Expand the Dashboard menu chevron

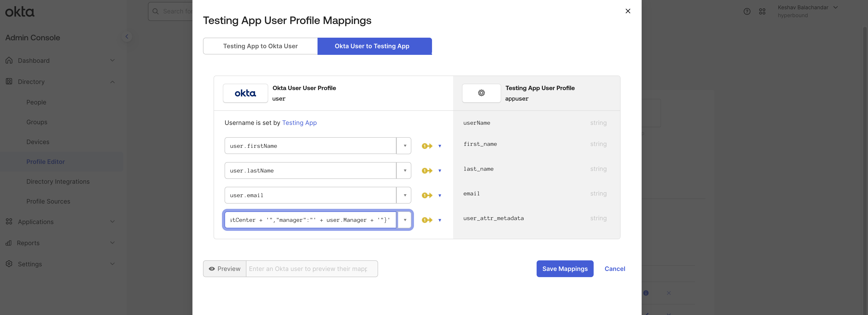coord(113,60)
